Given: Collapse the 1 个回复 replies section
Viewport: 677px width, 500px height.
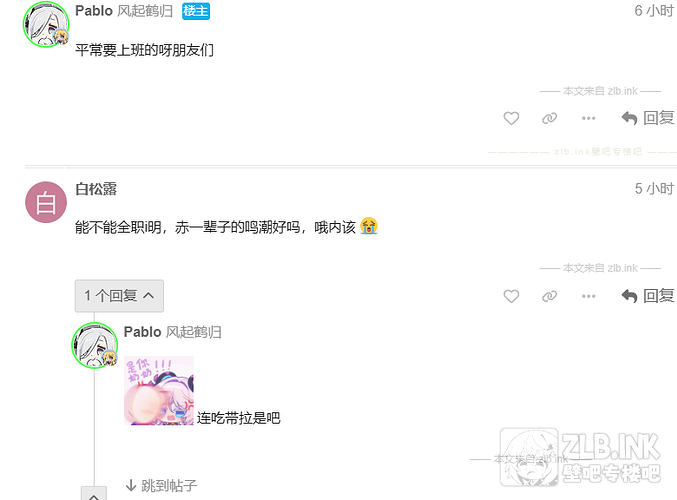Looking at the screenshot, I should [119, 296].
